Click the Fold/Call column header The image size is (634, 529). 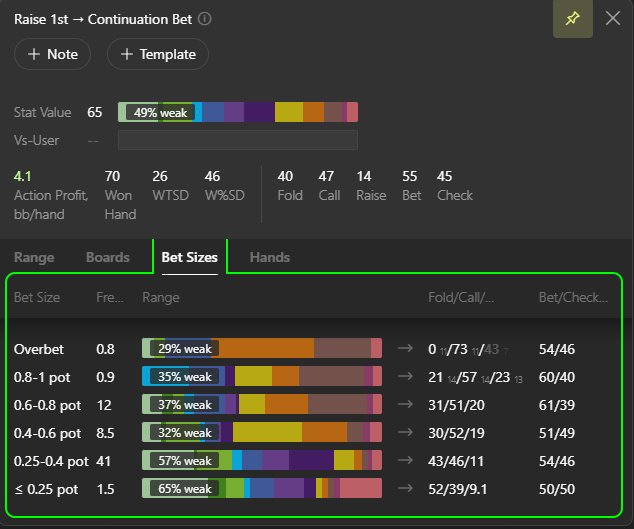(461, 298)
